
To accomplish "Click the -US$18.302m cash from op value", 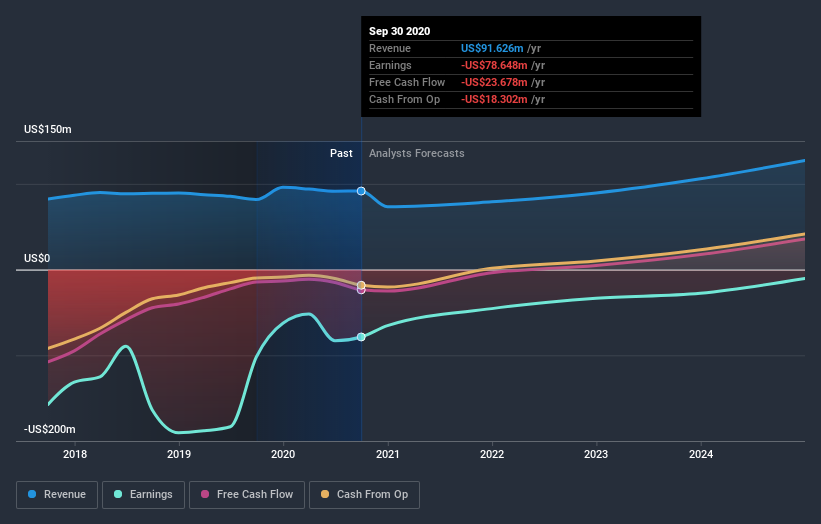I will pyautogui.click(x=494, y=99).
